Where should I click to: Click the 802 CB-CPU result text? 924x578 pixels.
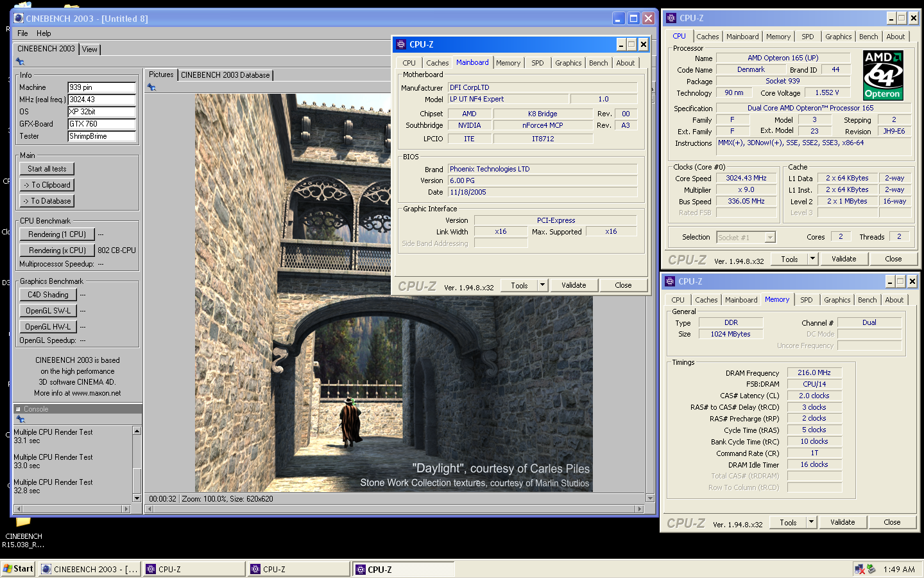117,250
